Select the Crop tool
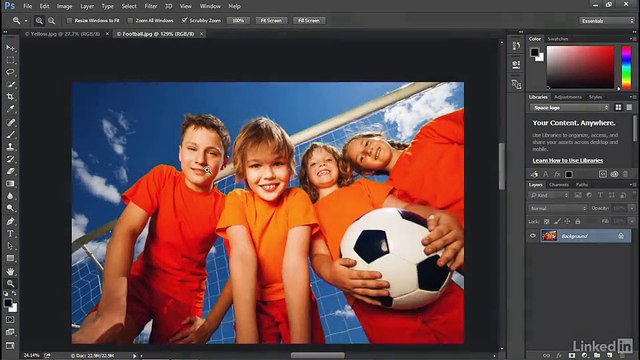Image resolution: width=640 pixels, height=360 pixels. (10, 97)
